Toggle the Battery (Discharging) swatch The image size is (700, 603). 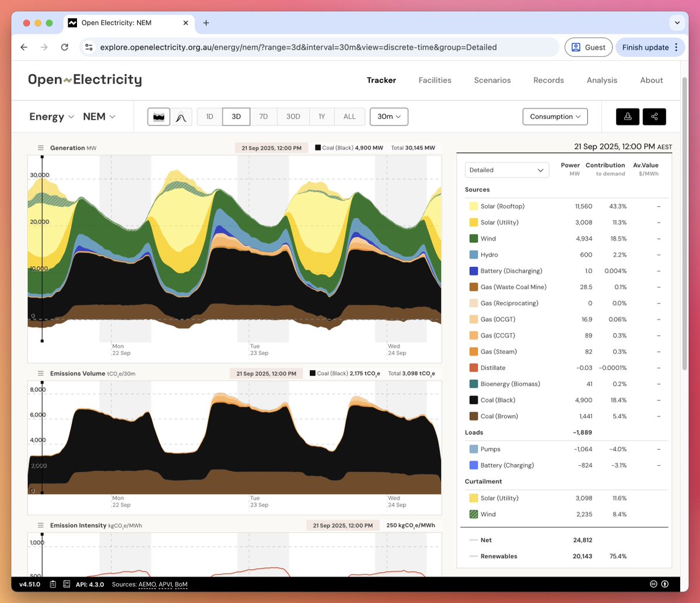(474, 271)
